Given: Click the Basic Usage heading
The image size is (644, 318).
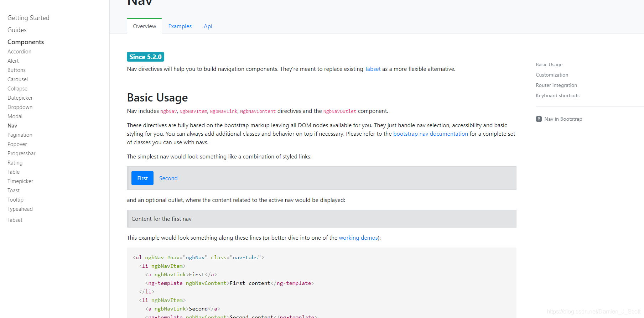Looking at the screenshot, I should 157,98.
